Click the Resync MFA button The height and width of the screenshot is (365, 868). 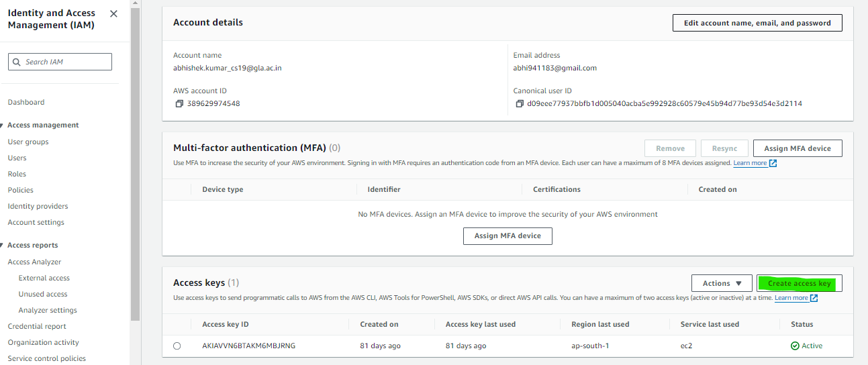tap(724, 148)
